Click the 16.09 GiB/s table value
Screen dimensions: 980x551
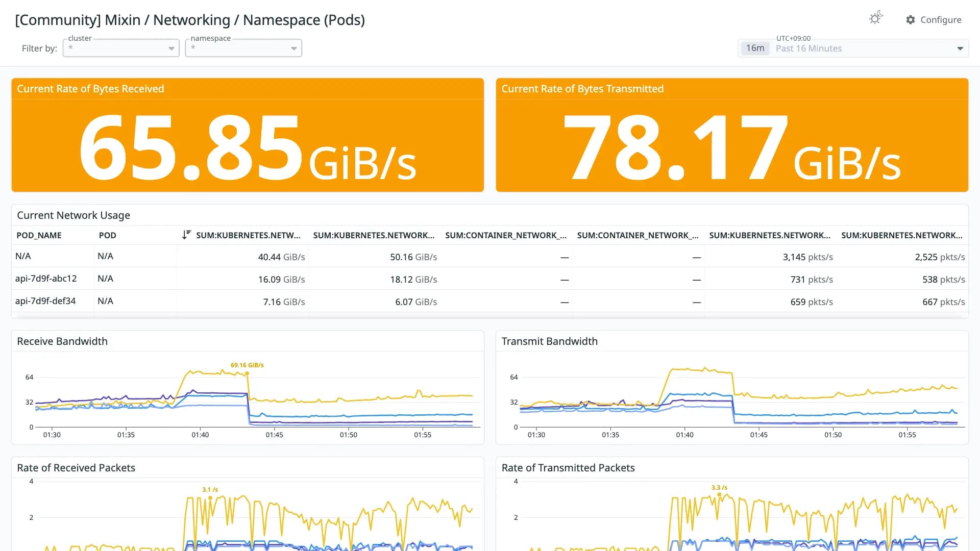281,280
